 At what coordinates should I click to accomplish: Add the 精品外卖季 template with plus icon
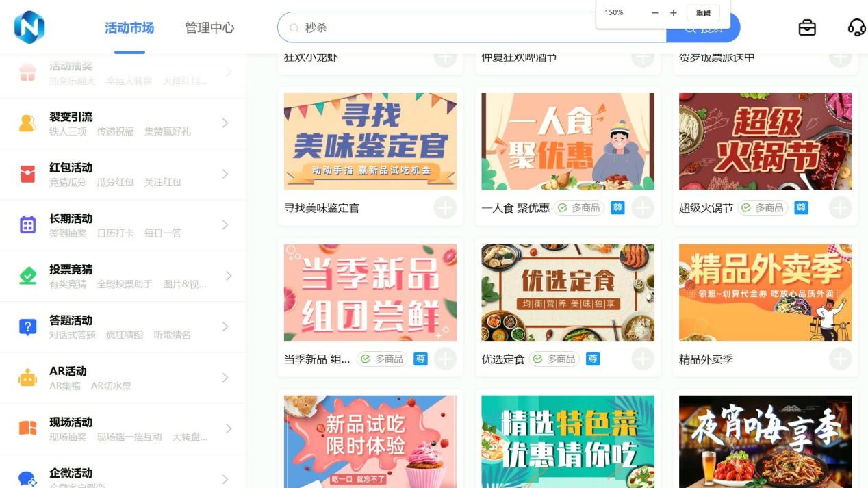click(x=840, y=359)
